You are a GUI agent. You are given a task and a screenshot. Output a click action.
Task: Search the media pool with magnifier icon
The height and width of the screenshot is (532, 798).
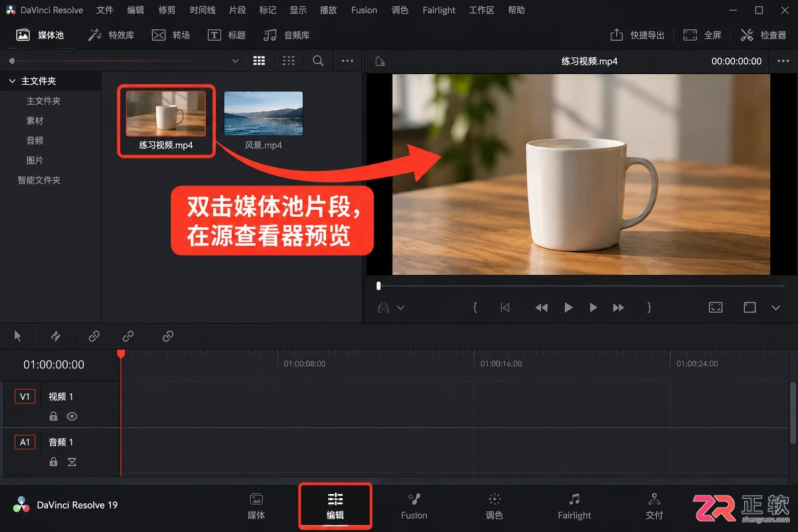[x=318, y=61]
